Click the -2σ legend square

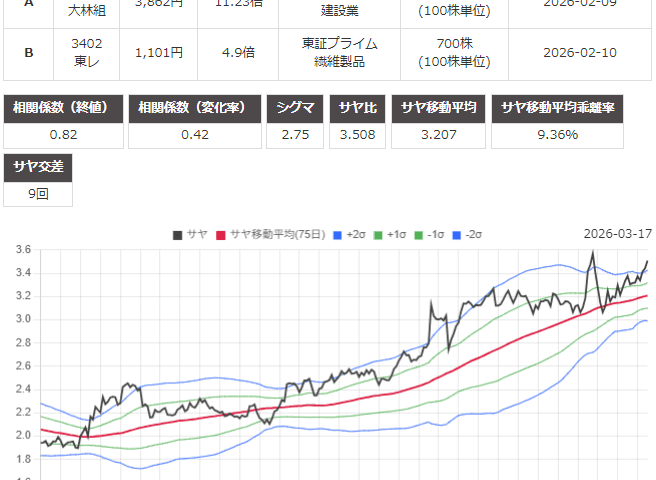[x=459, y=235]
